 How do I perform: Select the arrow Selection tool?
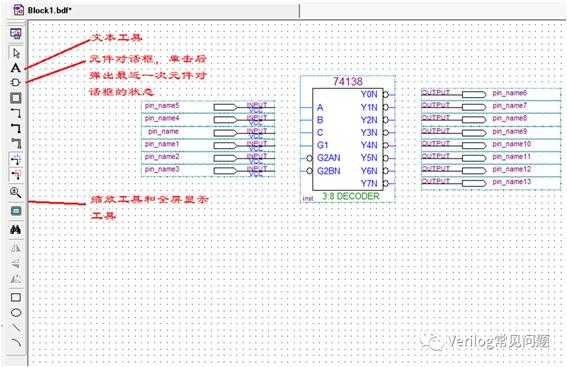point(16,53)
